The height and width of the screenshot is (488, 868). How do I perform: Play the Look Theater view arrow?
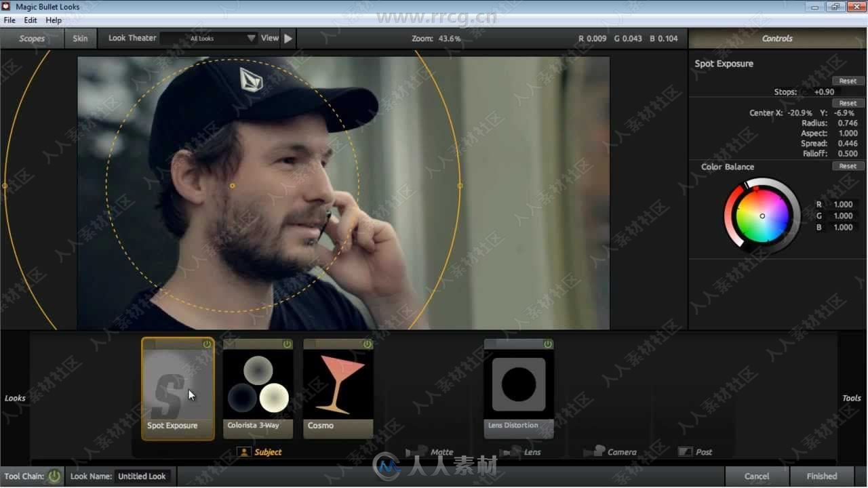point(288,39)
